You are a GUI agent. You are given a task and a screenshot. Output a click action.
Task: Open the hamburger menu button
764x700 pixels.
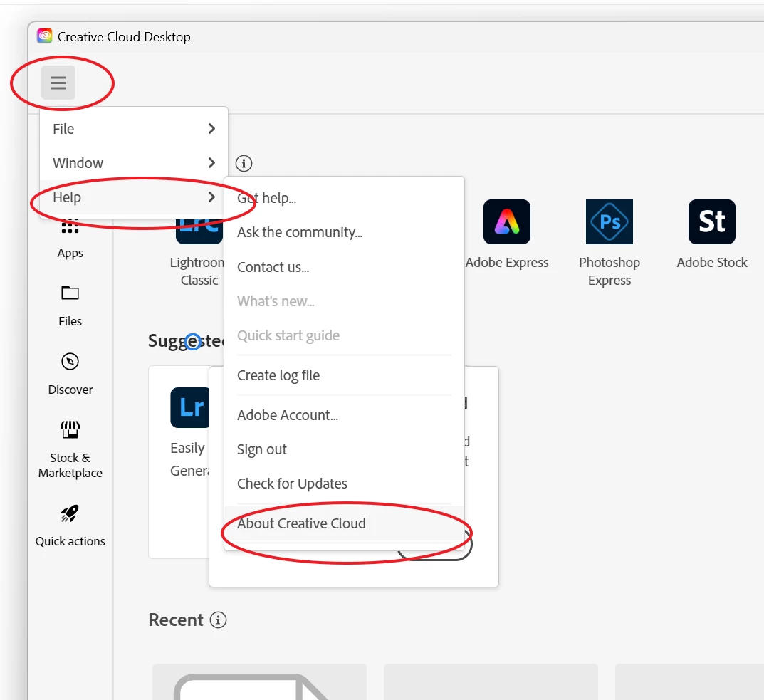pos(58,83)
